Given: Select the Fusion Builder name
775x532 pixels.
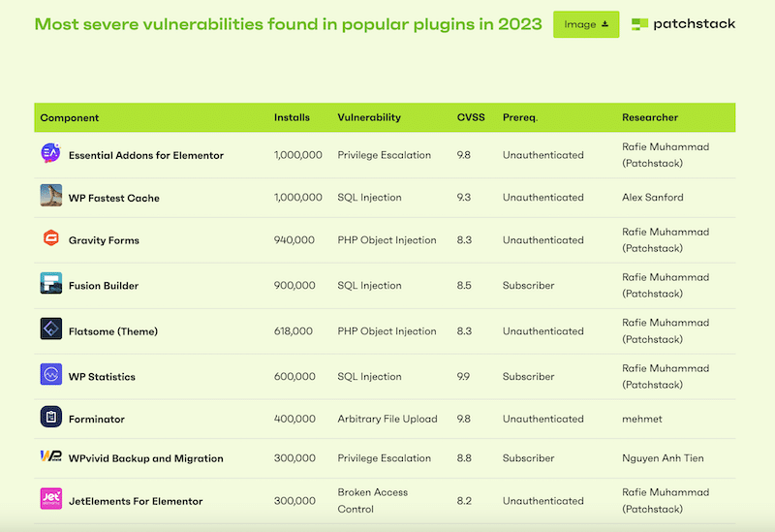Looking at the screenshot, I should [104, 286].
